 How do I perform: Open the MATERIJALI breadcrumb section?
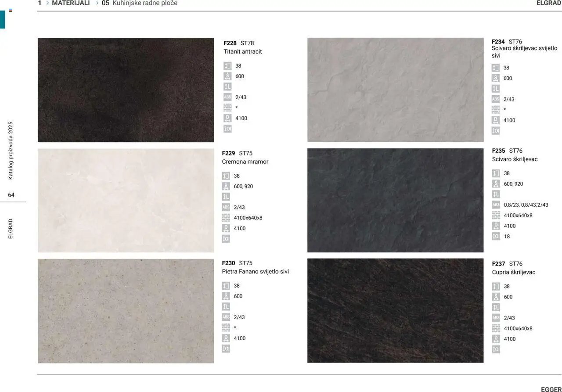click(71, 3)
